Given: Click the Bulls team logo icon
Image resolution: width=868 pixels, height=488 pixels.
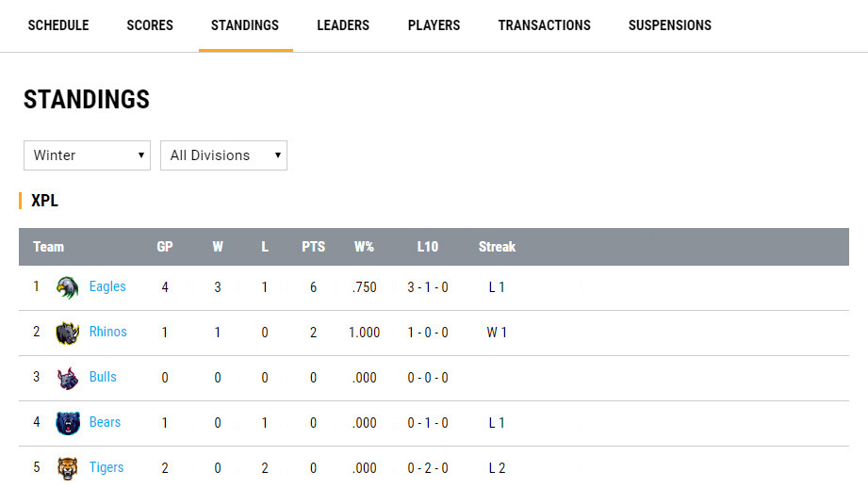Looking at the screenshot, I should (67, 378).
